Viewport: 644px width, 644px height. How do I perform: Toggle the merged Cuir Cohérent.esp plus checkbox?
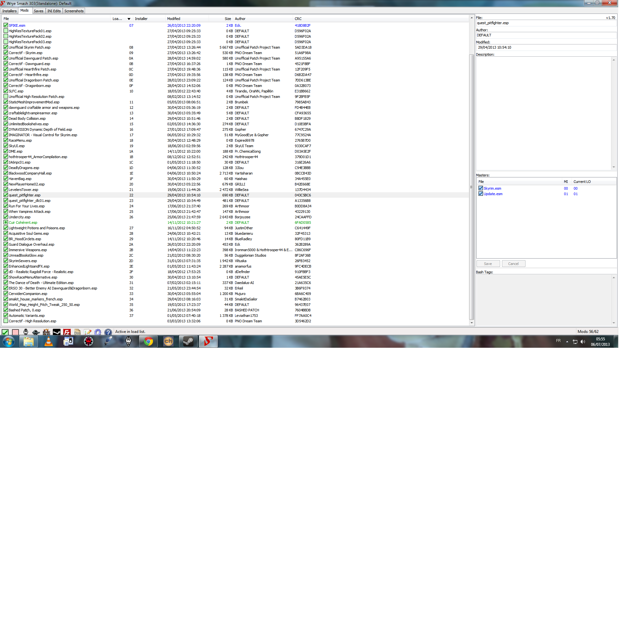(6, 222)
